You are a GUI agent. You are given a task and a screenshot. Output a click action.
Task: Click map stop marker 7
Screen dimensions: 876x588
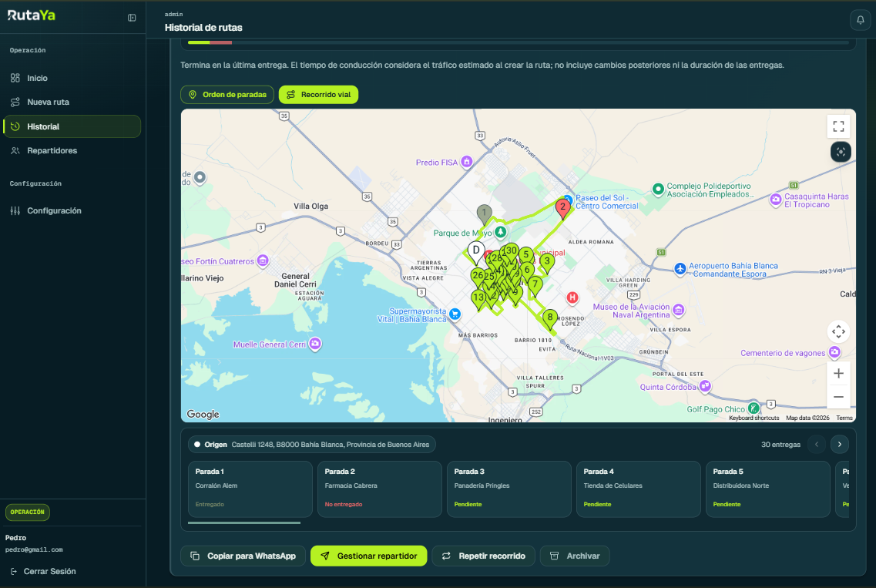click(x=535, y=286)
